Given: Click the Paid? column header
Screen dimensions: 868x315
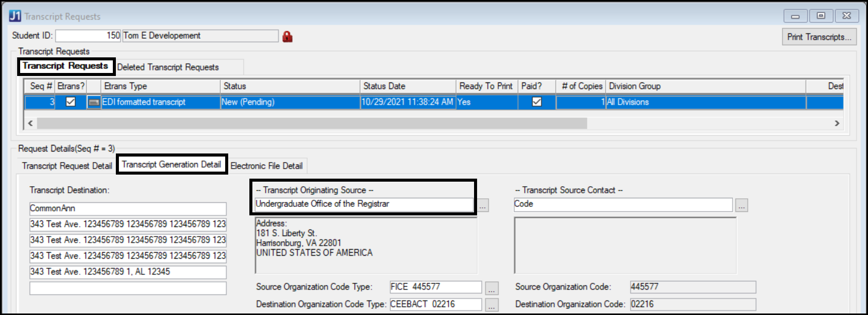Looking at the screenshot, I should (x=537, y=86).
